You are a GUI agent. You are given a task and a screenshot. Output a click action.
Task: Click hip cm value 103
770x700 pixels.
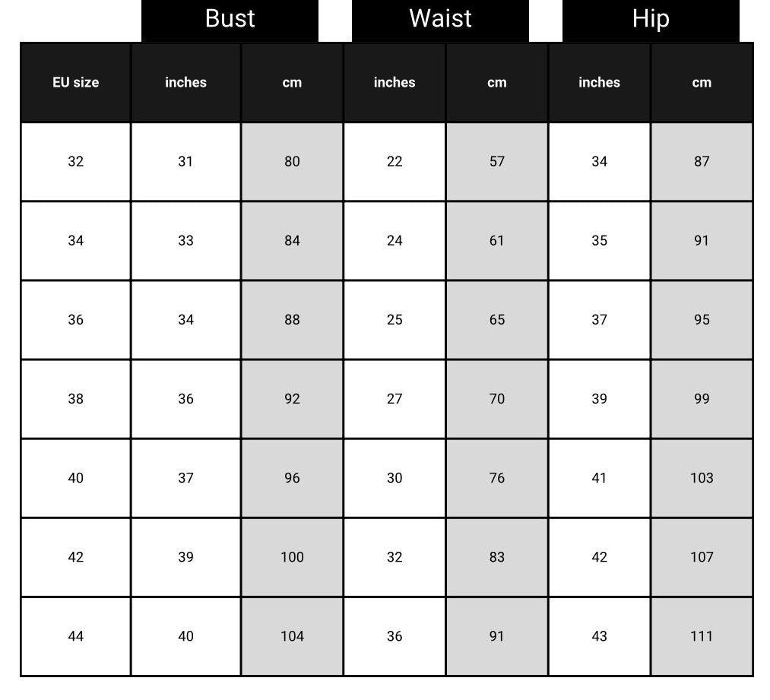click(702, 478)
